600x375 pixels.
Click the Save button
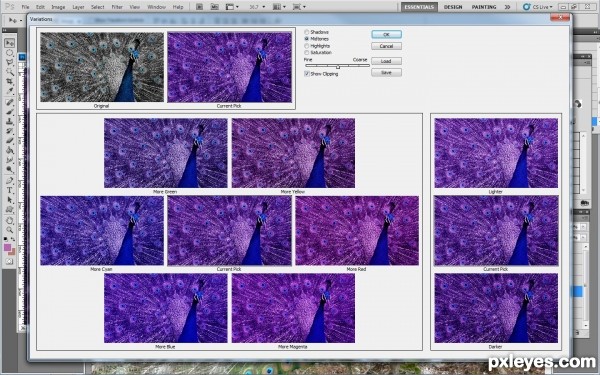click(386, 72)
